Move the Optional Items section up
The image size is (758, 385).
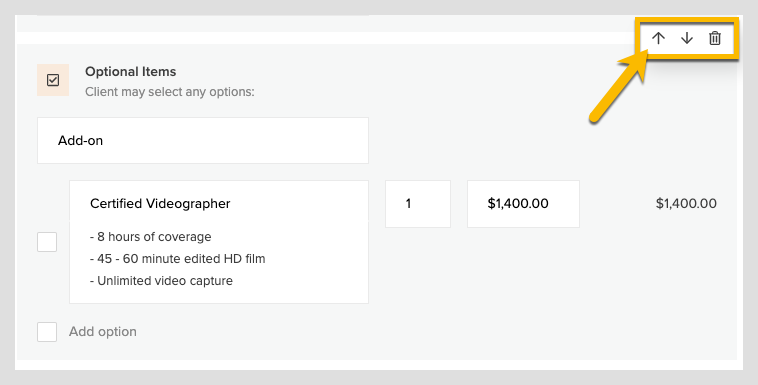(x=658, y=38)
